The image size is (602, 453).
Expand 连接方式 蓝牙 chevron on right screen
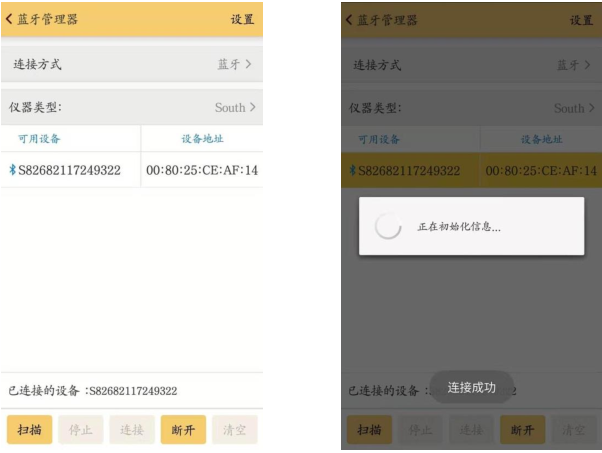tap(587, 64)
